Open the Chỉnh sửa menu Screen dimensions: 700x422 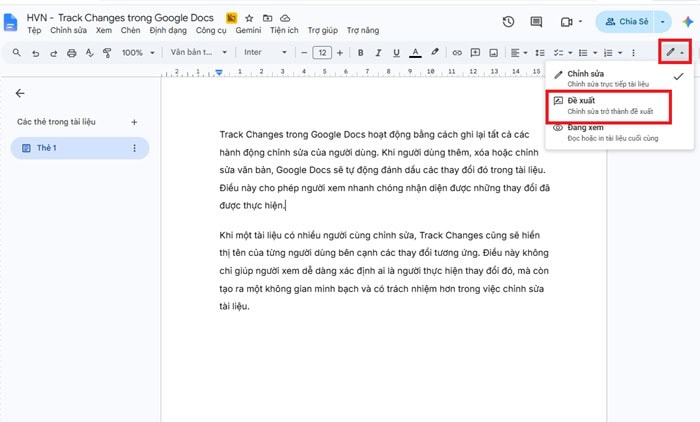[68, 30]
